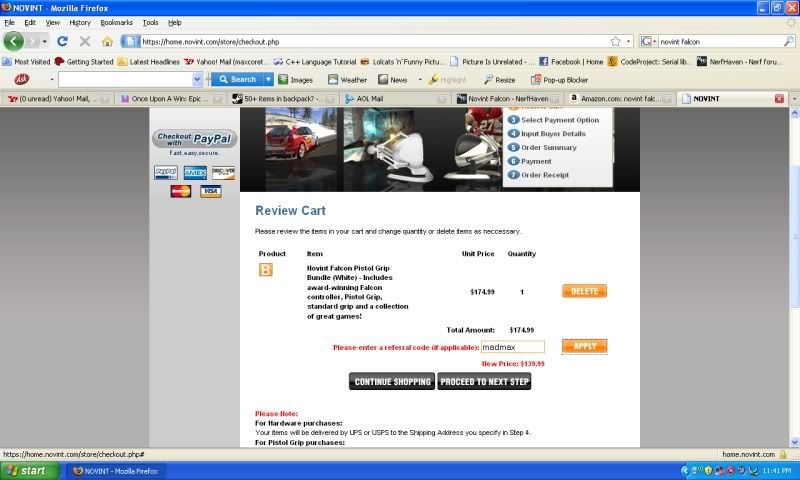
Task: Click the Visa card logo
Action: point(211,191)
